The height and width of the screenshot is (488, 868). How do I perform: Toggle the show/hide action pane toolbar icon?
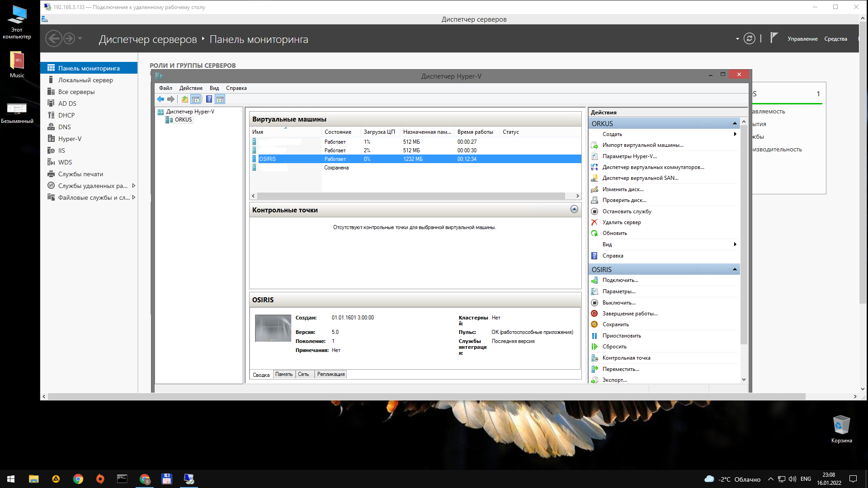220,99
